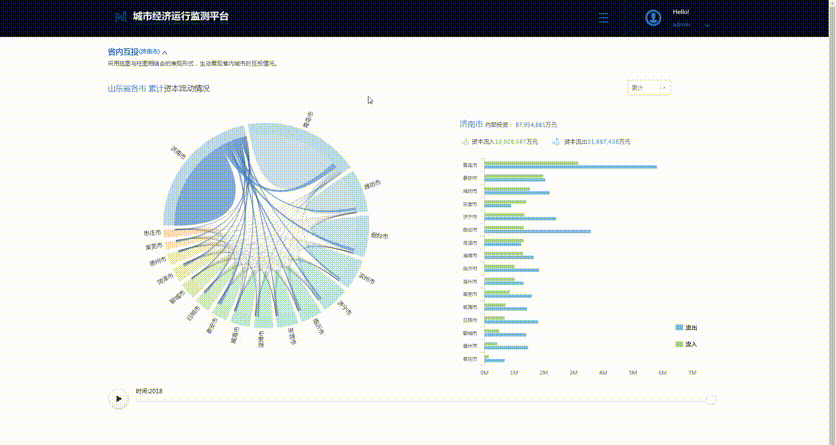Click the platform logo icon in header
This screenshot has height=445, width=836.
(120, 17)
